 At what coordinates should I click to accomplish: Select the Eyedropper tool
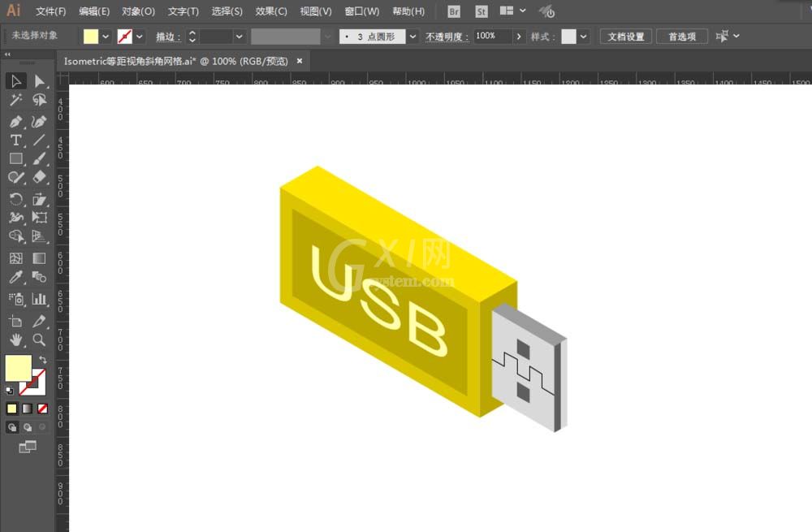15,277
